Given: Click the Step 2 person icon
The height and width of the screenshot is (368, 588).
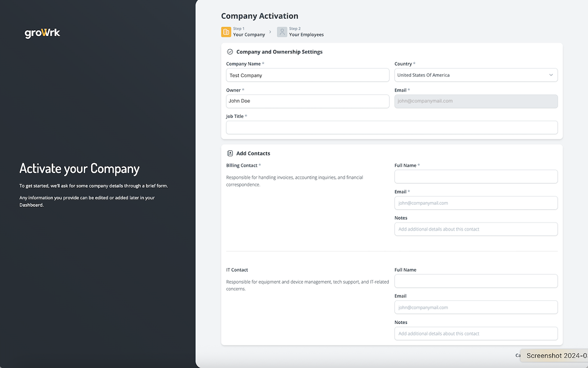Looking at the screenshot, I should (x=282, y=31).
